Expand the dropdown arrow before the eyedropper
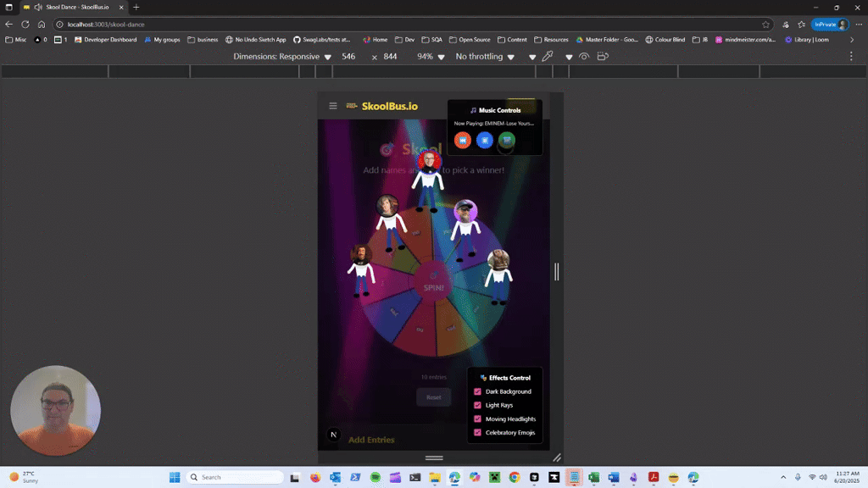Image resolution: width=868 pixels, height=488 pixels. (532, 57)
